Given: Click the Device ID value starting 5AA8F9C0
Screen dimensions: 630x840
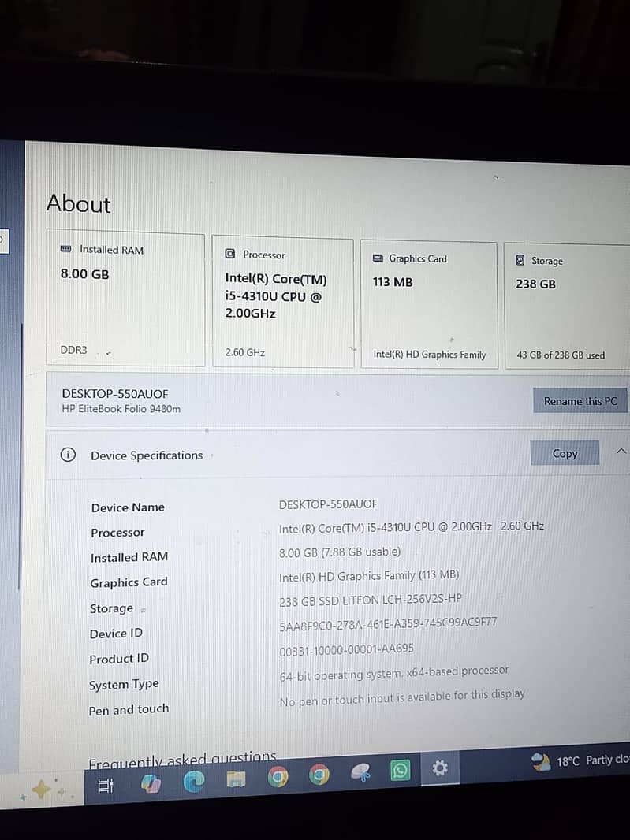Looking at the screenshot, I should 388,623.
